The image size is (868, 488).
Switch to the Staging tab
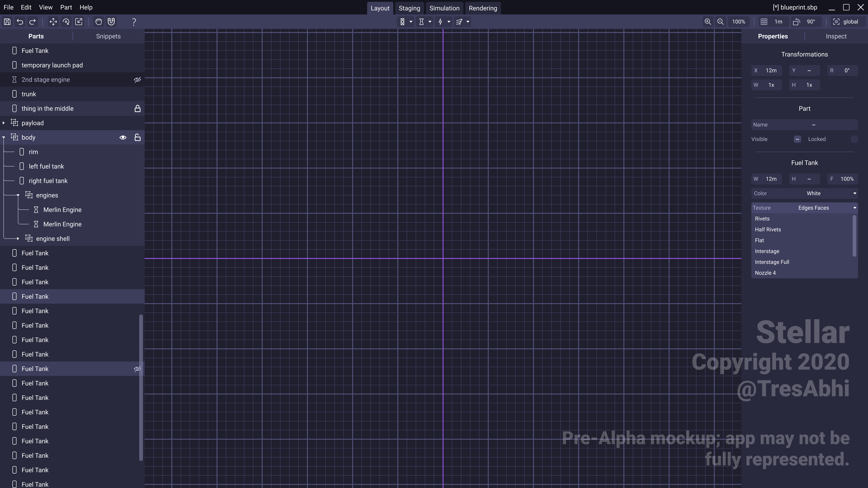tap(409, 8)
